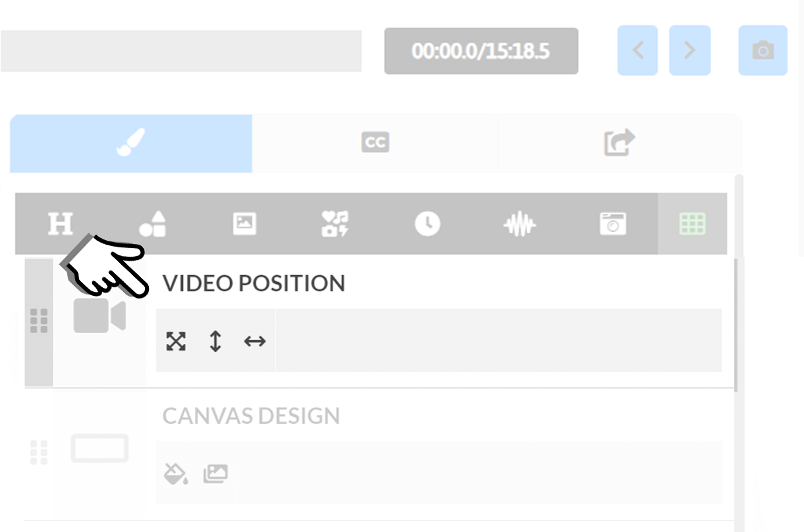Viewport: 804px width, 532px height.
Task: Open the share export tab
Action: point(618,142)
